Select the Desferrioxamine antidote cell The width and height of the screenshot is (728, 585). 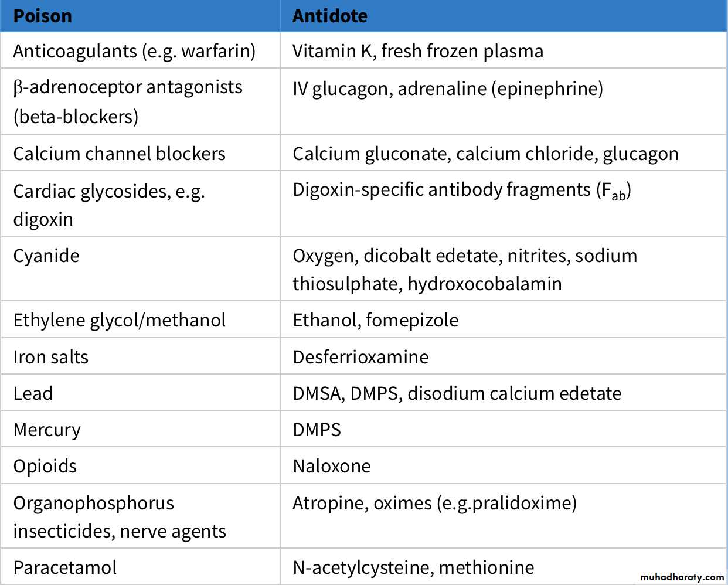pyautogui.click(x=360, y=357)
